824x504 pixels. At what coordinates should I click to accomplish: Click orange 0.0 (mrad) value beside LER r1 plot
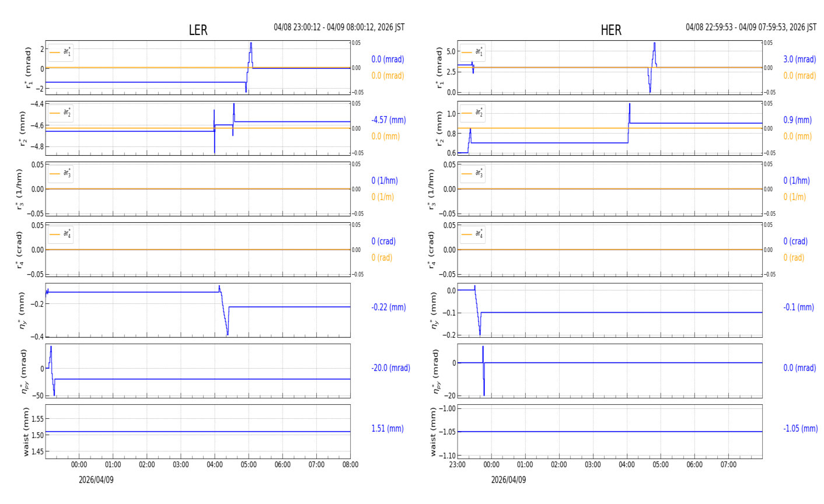tap(387, 75)
